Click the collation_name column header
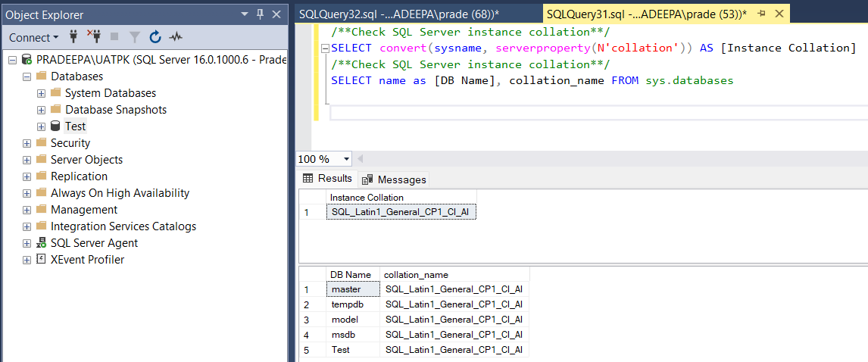This screenshot has width=868, height=362. pyautogui.click(x=454, y=275)
